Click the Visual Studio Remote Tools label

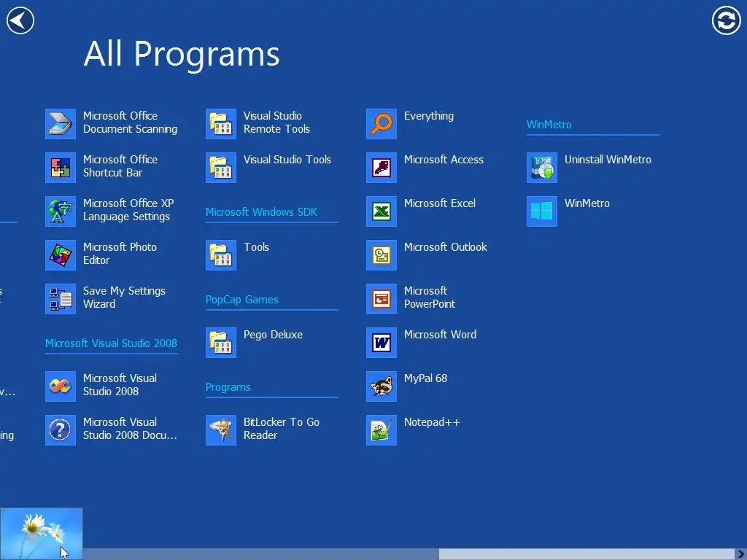276,122
